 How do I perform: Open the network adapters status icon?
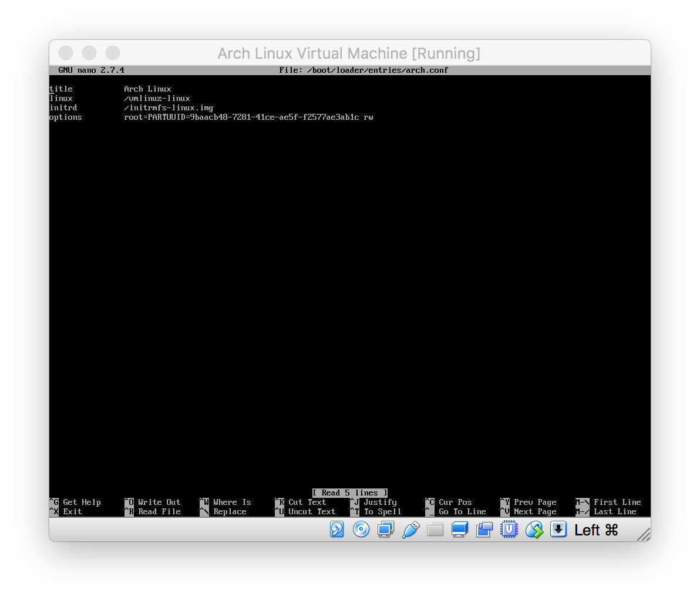[386, 530]
